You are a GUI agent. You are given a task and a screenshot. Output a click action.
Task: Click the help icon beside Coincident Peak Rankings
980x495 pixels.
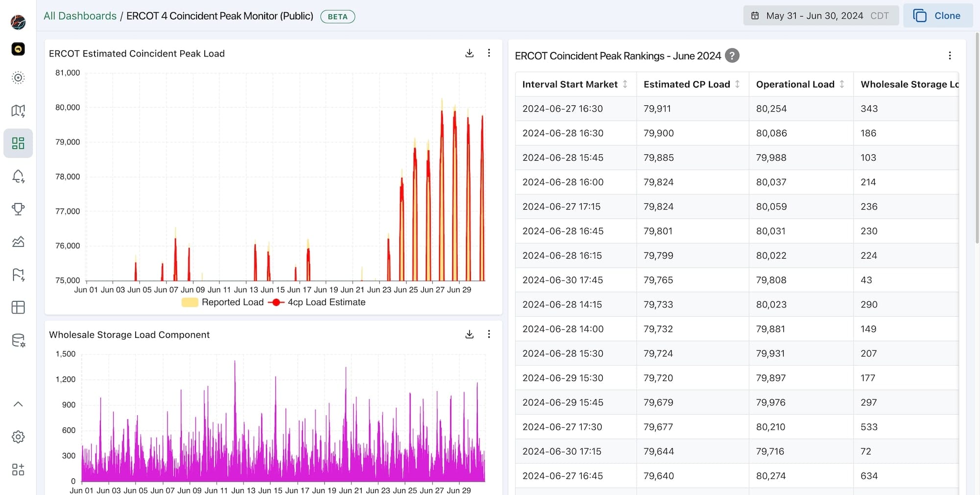(x=732, y=56)
